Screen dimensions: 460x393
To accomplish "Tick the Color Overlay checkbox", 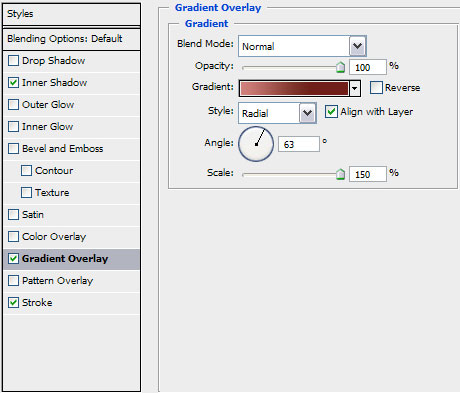I will point(13,237).
